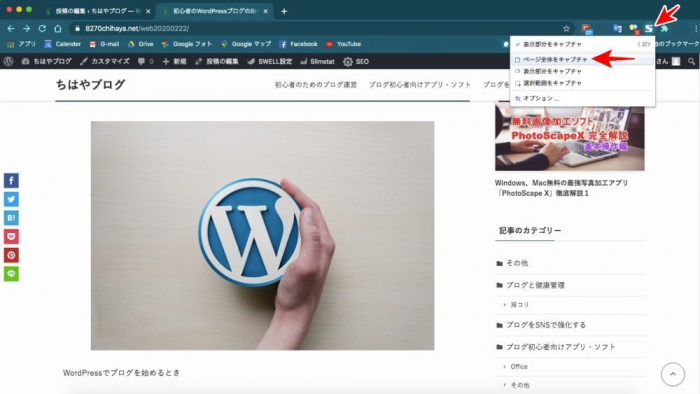
Task: Click the lightbulb extension icon with red badge
Action: pos(633,29)
